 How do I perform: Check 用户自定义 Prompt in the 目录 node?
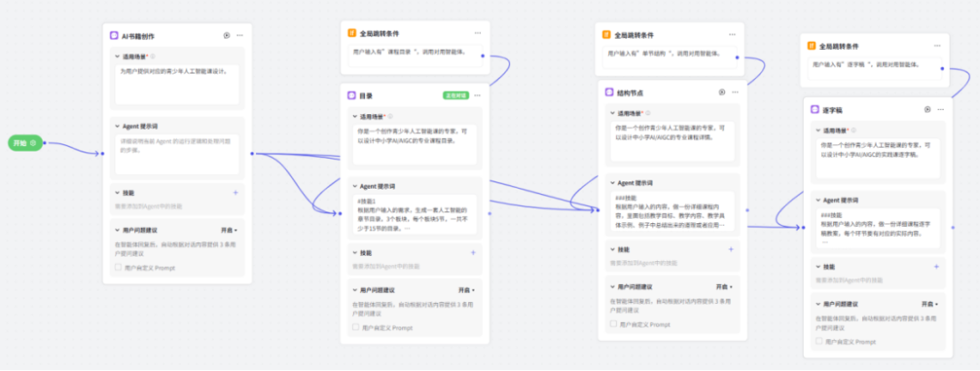(355, 327)
